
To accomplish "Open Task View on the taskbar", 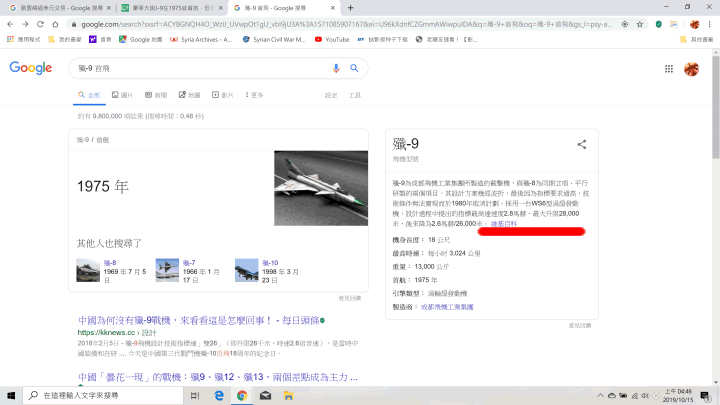I will [x=195, y=395].
